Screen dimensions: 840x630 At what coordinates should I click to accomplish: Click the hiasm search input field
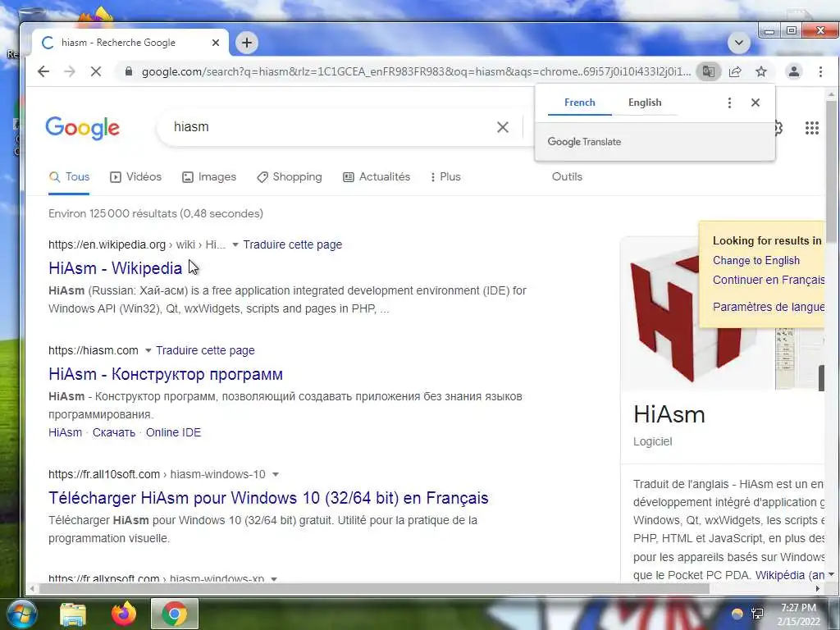tap(326, 127)
